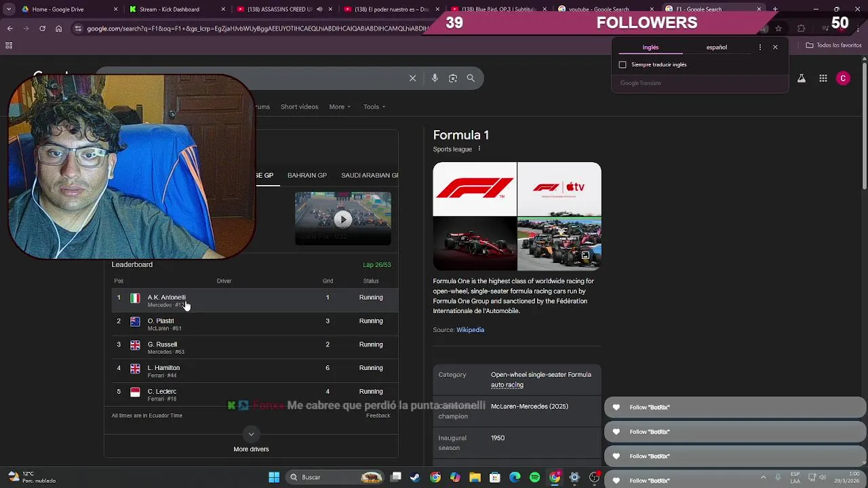This screenshot has height=488, width=868.
Task: Expand the More search filters dropdown
Action: 340,106
